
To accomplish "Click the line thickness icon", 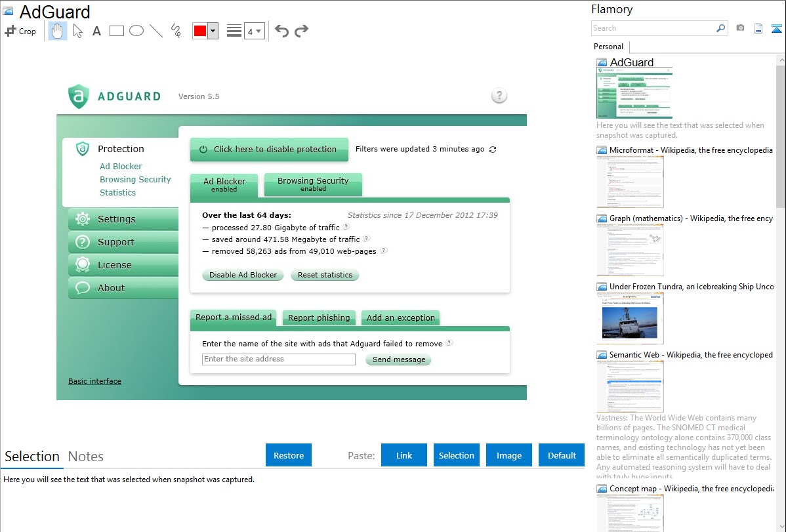I will 234,31.
